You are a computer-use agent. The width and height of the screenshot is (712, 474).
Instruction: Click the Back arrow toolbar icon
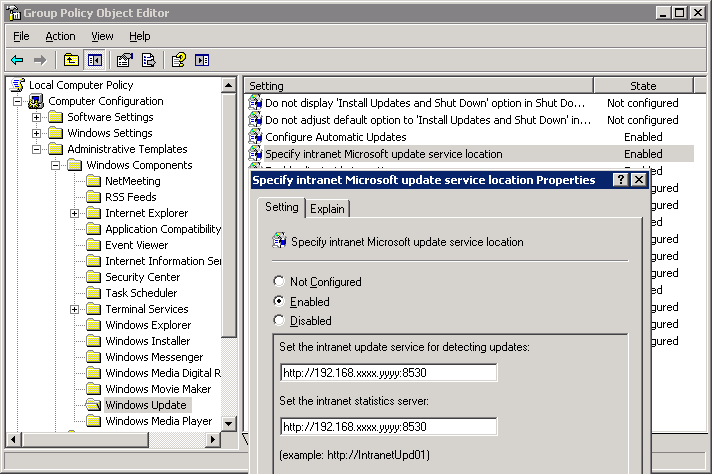pos(17,60)
